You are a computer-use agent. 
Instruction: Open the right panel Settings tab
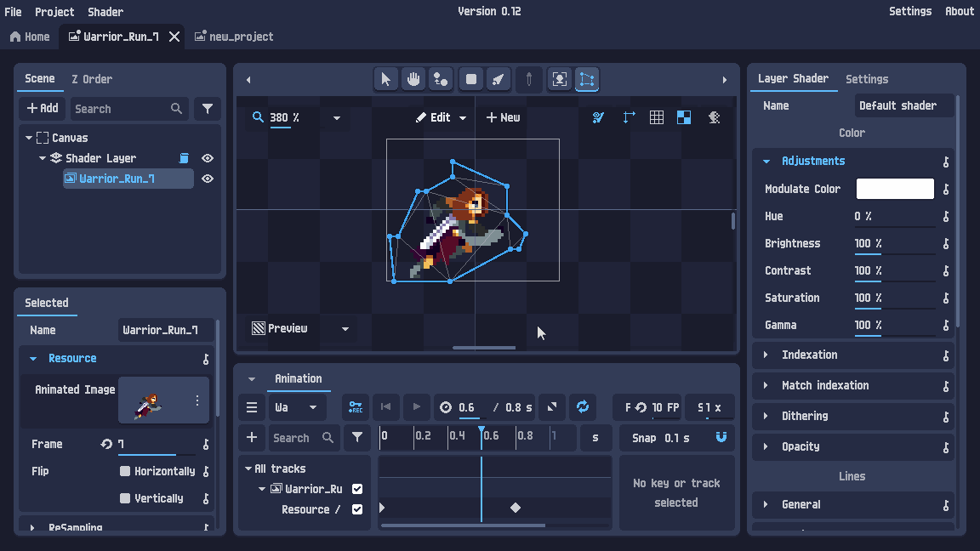pos(867,79)
